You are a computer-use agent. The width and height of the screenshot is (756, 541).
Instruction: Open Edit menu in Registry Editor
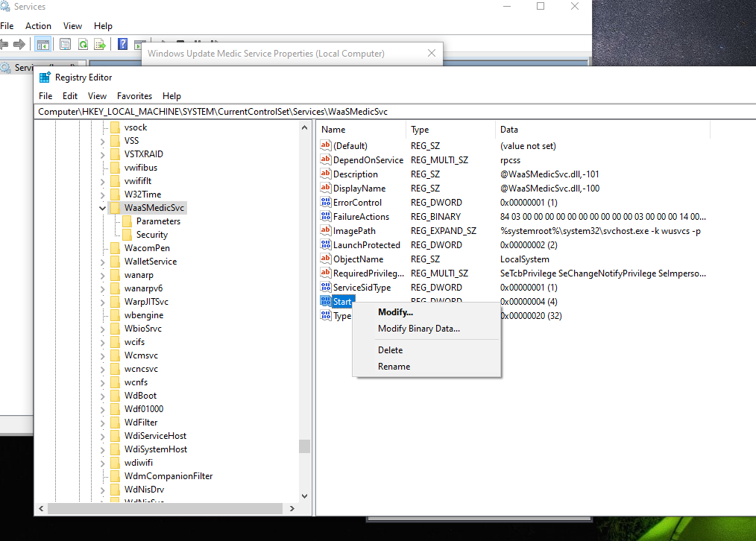(x=70, y=96)
